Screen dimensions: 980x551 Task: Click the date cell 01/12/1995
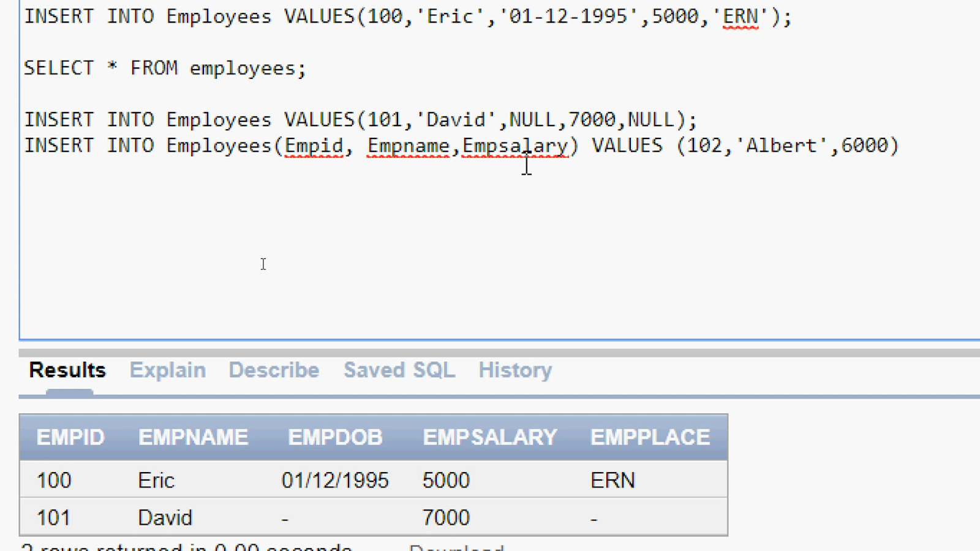point(335,479)
